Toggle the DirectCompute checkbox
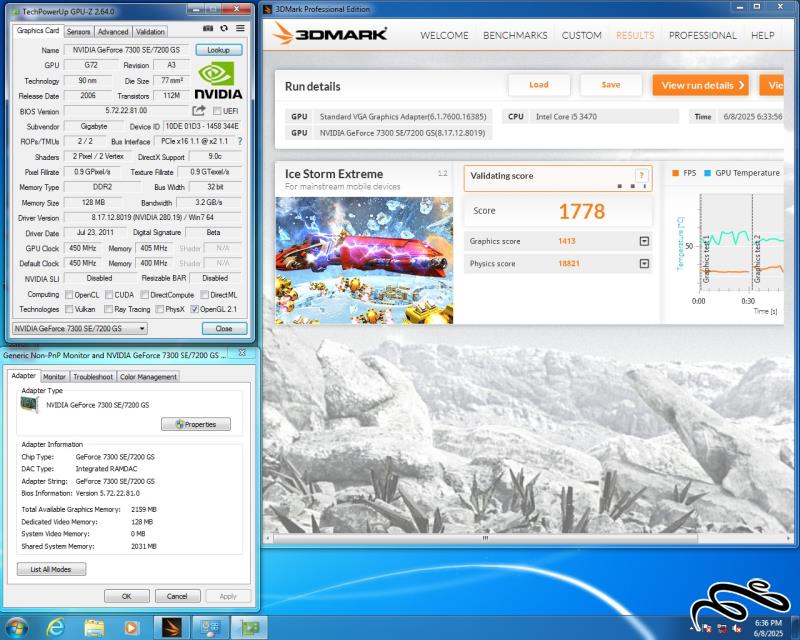 point(144,294)
